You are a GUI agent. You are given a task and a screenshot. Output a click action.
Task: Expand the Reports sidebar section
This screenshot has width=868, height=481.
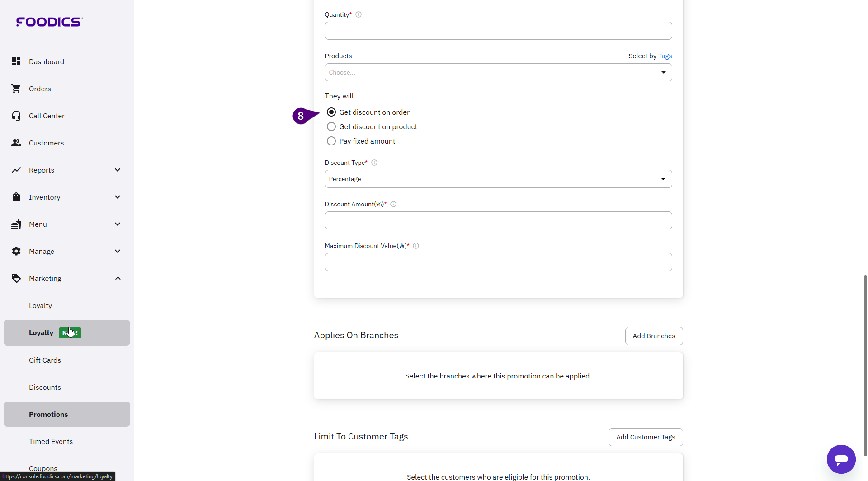click(118, 170)
